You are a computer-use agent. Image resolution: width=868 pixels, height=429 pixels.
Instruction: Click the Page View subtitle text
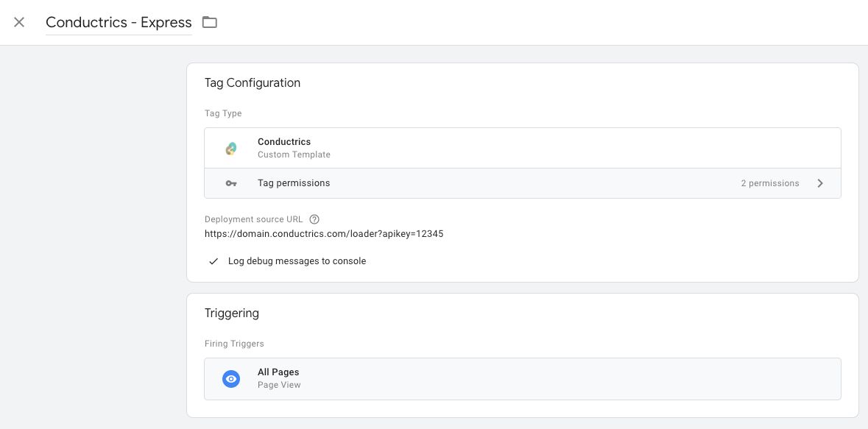(x=279, y=385)
